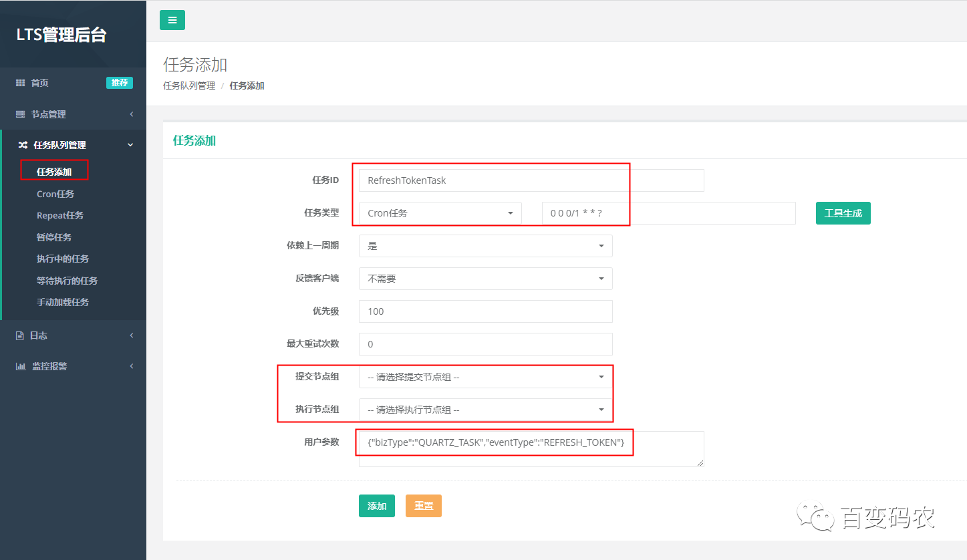Click the shuffle icon beside 任务队列管理
The image size is (967, 560).
coord(23,145)
